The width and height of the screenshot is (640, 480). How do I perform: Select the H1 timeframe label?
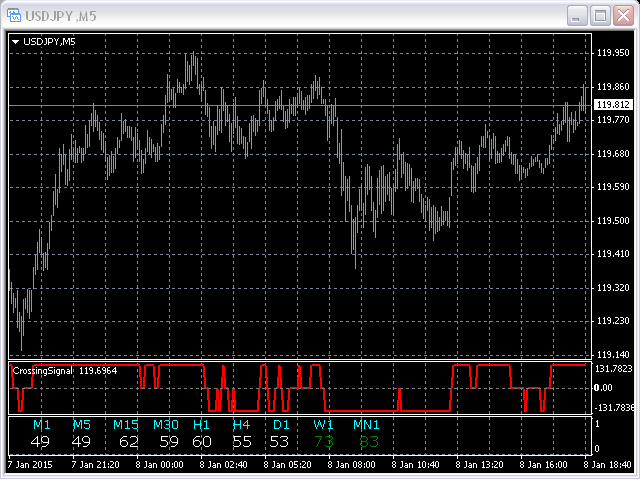[201, 425]
